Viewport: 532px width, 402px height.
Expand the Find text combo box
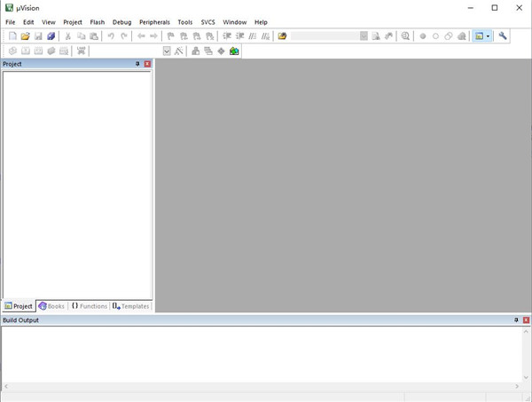[x=364, y=36]
